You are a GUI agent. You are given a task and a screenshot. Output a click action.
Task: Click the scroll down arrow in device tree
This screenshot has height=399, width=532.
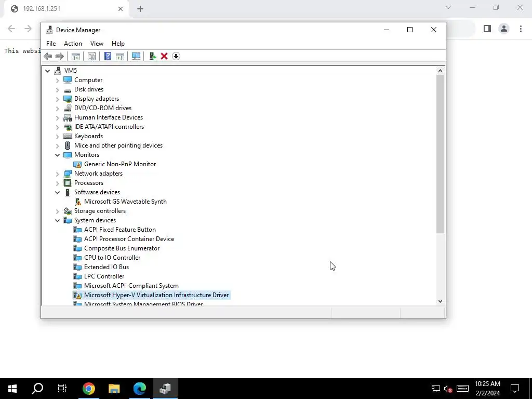tap(440, 301)
